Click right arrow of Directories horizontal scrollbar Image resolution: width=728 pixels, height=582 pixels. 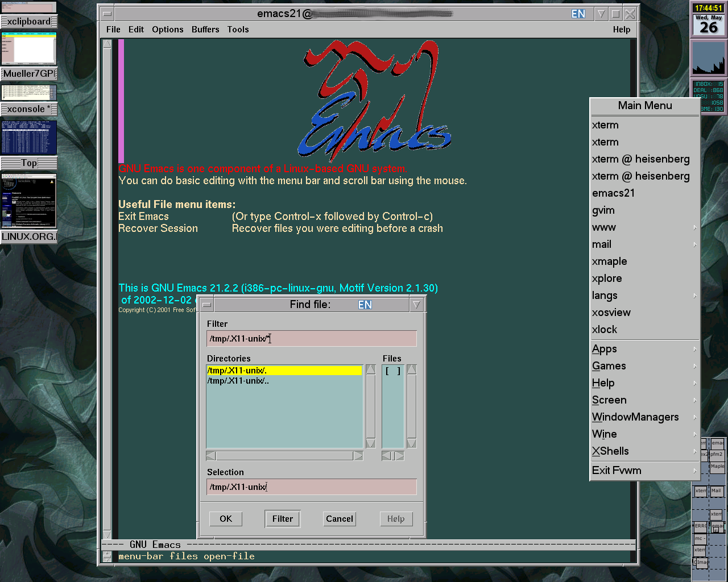coord(358,456)
